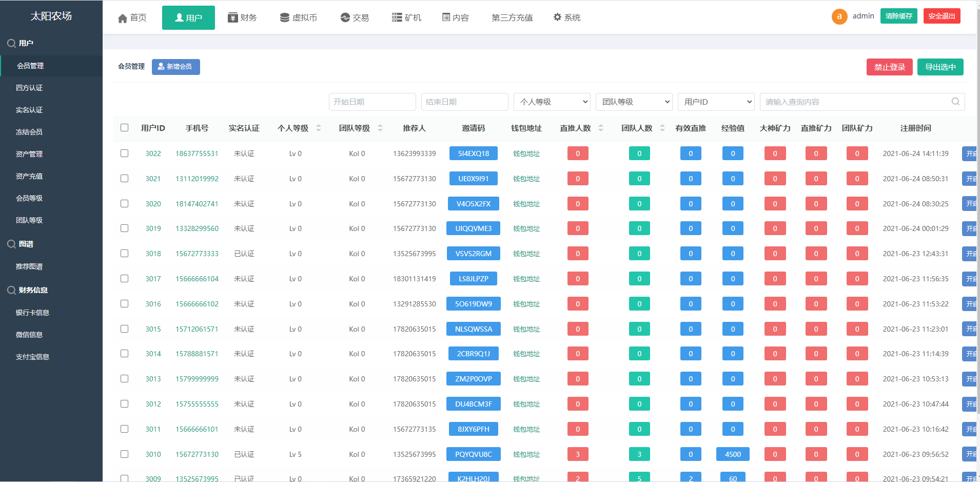The height and width of the screenshot is (482, 980).
Task: Go to 内容 tab in top navigation
Action: click(456, 17)
